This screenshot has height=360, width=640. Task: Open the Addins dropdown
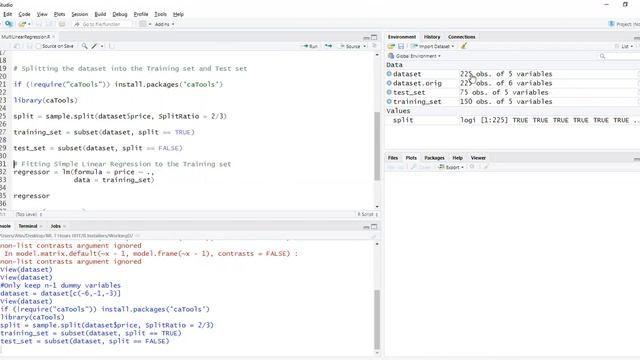pyautogui.click(x=164, y=24)
